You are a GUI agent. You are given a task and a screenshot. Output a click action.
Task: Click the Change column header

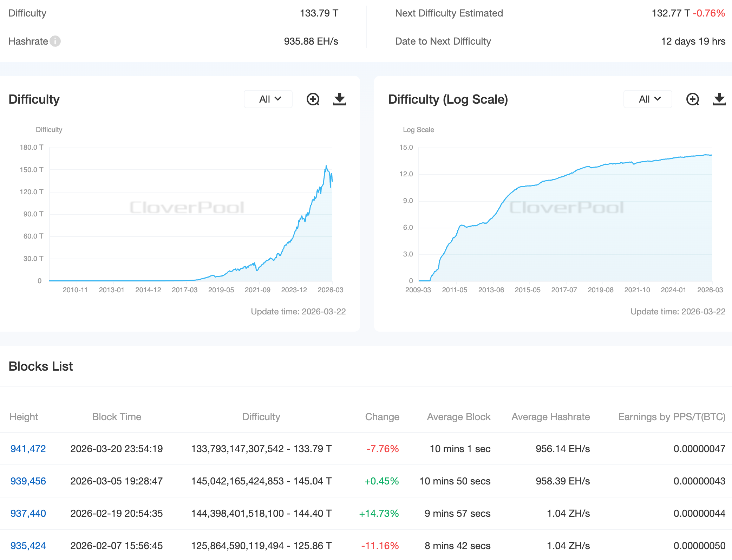coord(382,417)
